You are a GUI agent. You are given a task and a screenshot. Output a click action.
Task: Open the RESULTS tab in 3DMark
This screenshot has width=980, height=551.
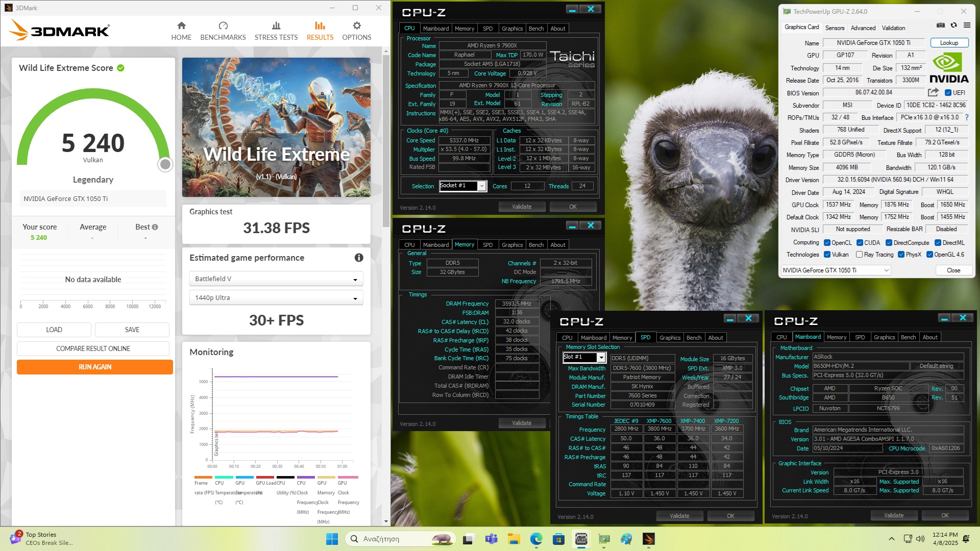320,31
